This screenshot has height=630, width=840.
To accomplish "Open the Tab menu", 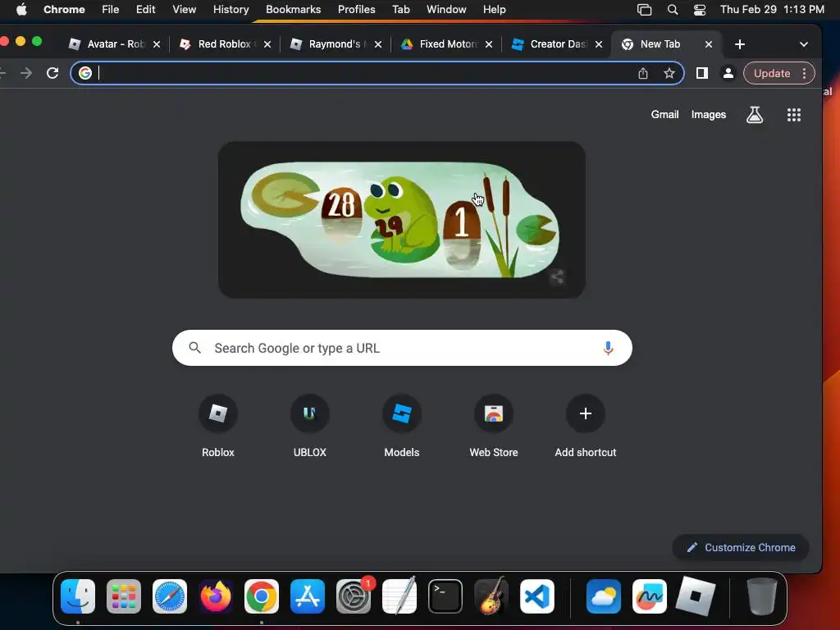I will [400, 10].
